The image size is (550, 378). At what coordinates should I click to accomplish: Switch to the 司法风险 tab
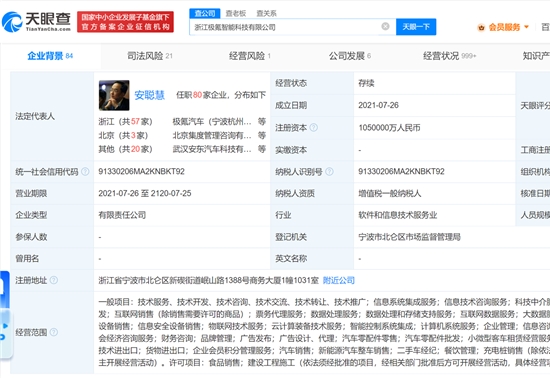(x=150, y=56)
